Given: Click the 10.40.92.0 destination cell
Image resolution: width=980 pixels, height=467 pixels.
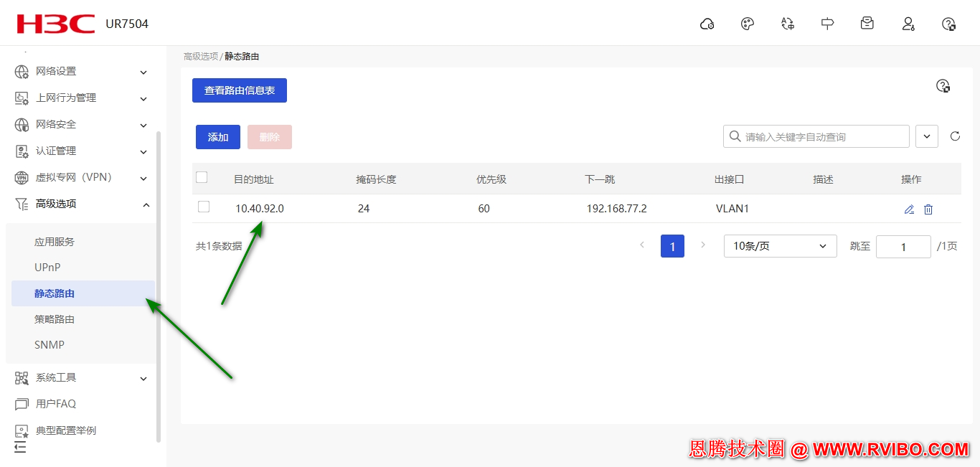Looking at the screenshot, I should point(260,209).
